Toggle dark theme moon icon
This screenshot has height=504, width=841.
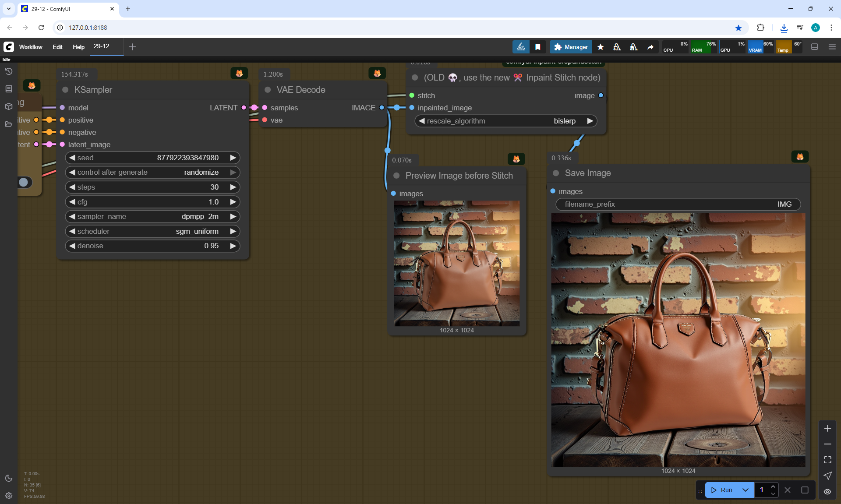point(8,478)
